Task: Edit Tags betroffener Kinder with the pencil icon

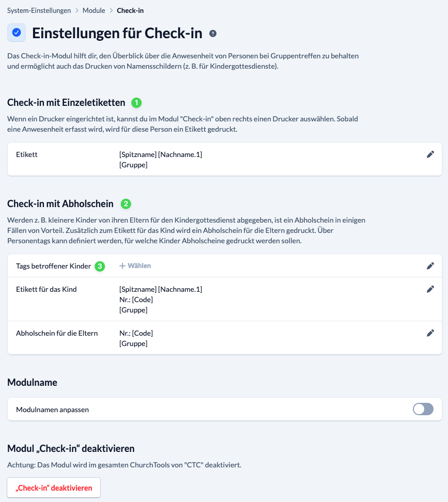Action: (430, 266)
